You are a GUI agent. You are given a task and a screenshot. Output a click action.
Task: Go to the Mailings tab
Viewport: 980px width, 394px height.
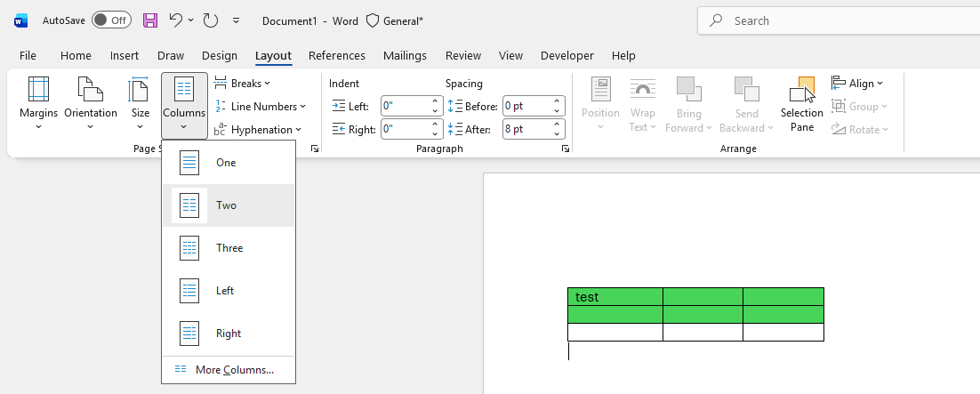405,56
